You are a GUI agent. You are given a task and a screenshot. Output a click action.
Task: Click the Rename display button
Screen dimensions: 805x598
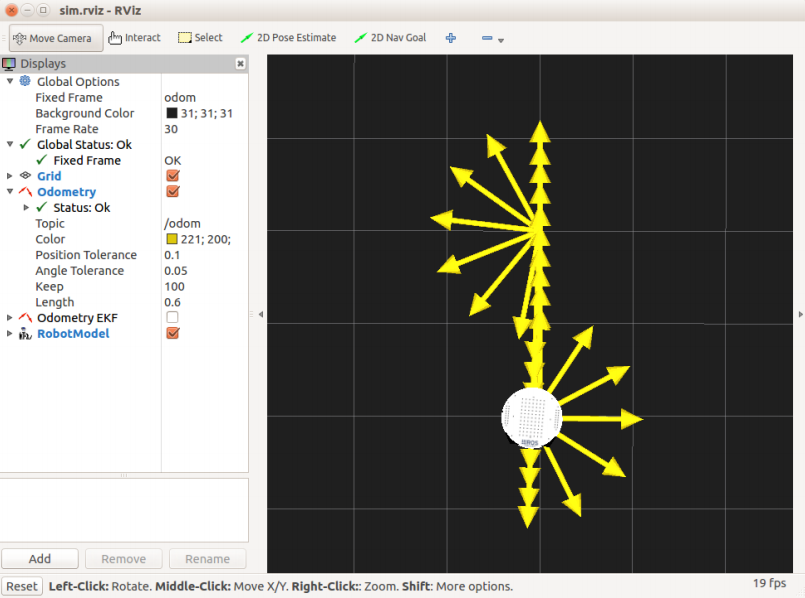click(x=207, y=558)
